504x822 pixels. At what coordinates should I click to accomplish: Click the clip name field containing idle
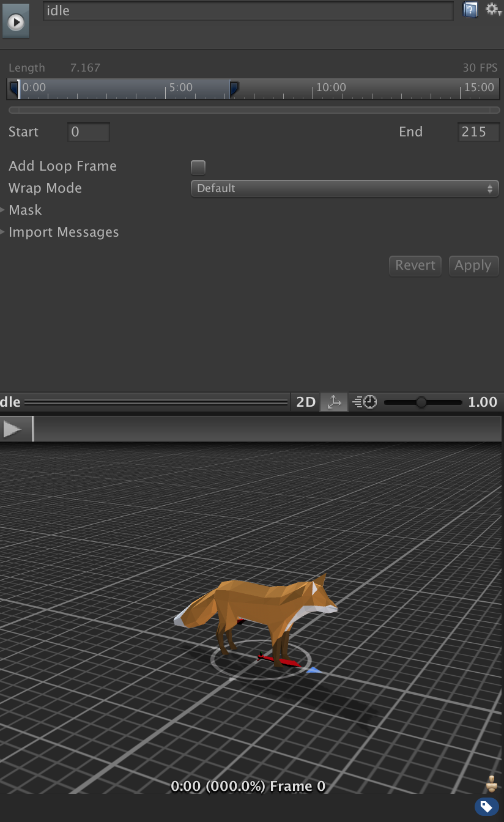click(x=248, y=11)
